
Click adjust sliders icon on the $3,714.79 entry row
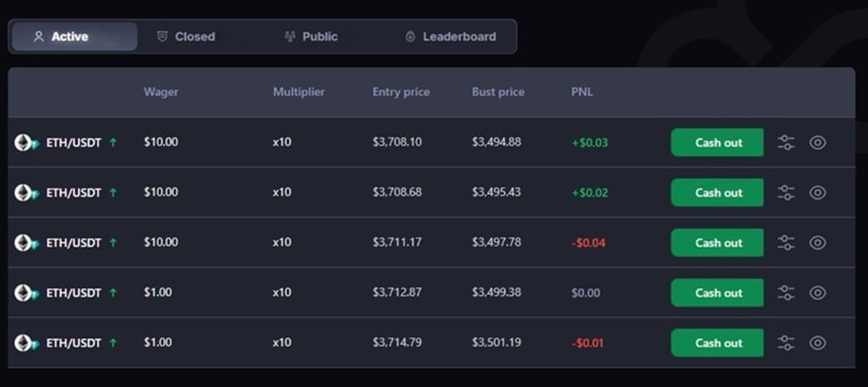click(786, 342)
